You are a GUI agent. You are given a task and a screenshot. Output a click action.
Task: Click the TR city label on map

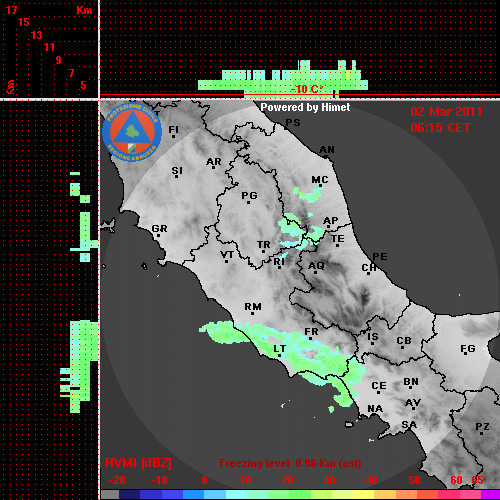[x=264, y=245]
